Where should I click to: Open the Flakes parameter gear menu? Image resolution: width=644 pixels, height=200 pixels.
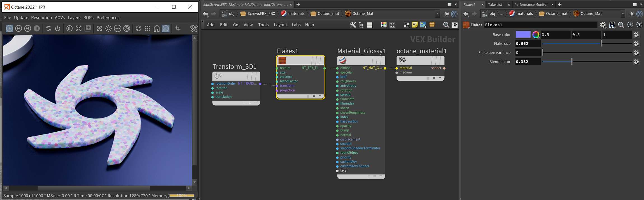click(603, 25)
